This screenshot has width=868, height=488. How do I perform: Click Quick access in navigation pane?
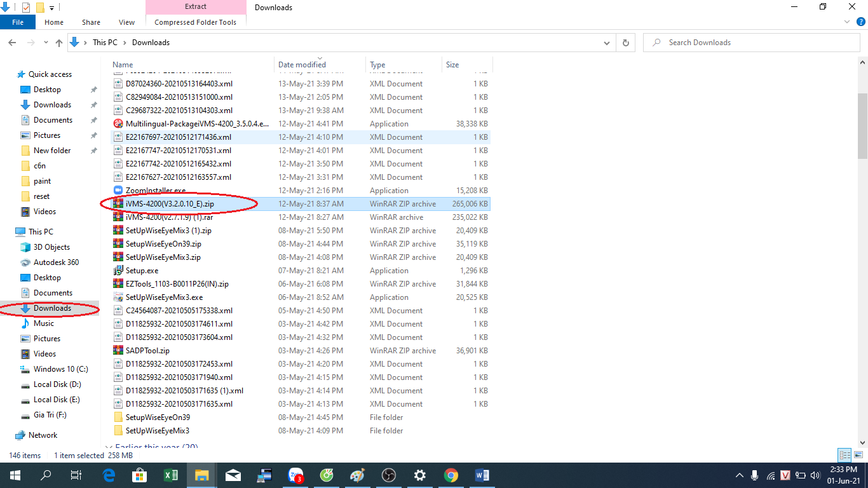click(50, 74)
